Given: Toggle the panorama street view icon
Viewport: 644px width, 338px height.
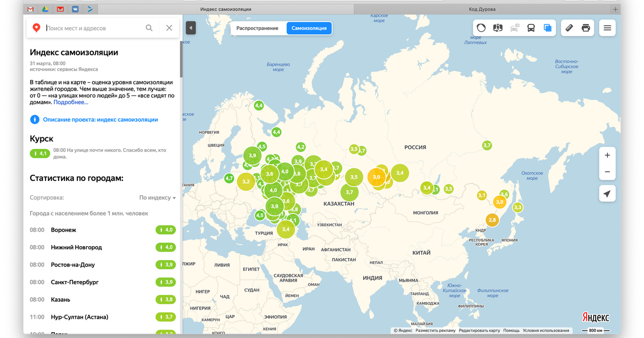Looking at the screenshot, I should pyautogui.click(x=498, y=28).
